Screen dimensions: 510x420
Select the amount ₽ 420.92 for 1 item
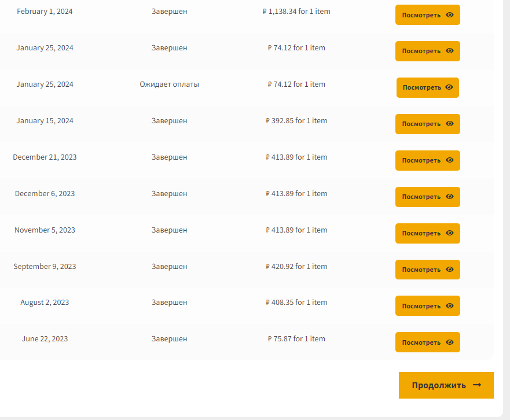pyautogui.click(x=296, y=266)
